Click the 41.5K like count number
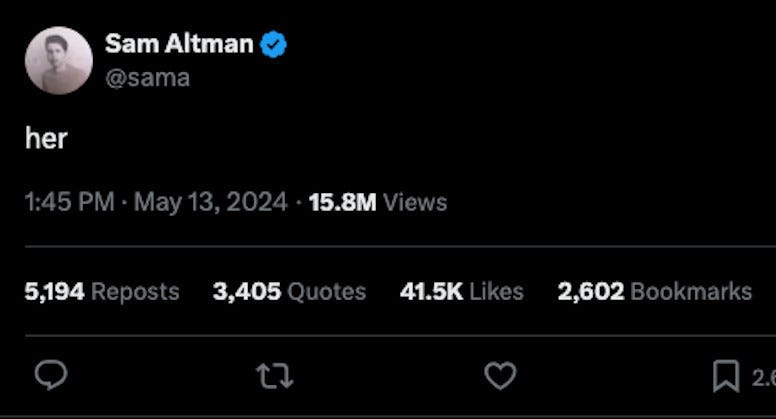This screenshot has width=776, height=419. coord(431,291)
